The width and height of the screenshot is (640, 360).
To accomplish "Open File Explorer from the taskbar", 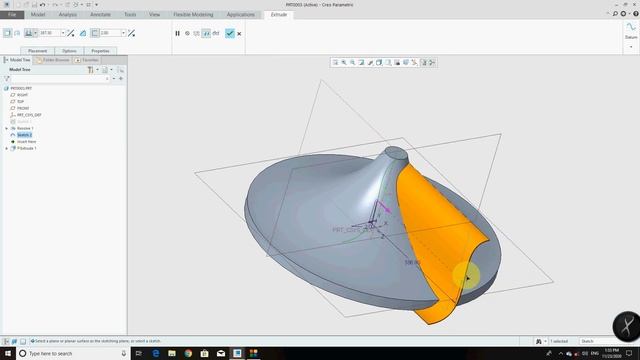I will [x=172, y=353].
